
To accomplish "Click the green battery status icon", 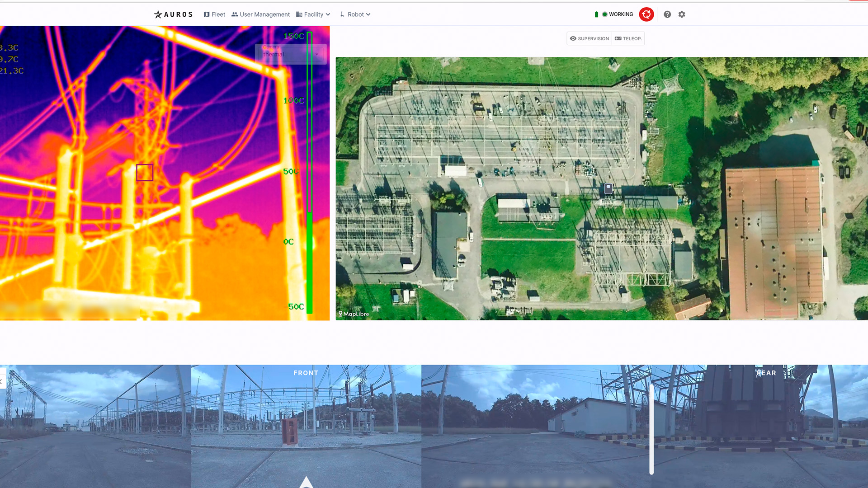I will coord(596,14).
